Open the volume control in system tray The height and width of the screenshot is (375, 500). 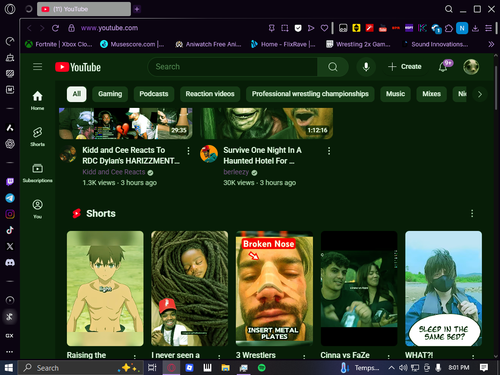[x=403, y=368]
